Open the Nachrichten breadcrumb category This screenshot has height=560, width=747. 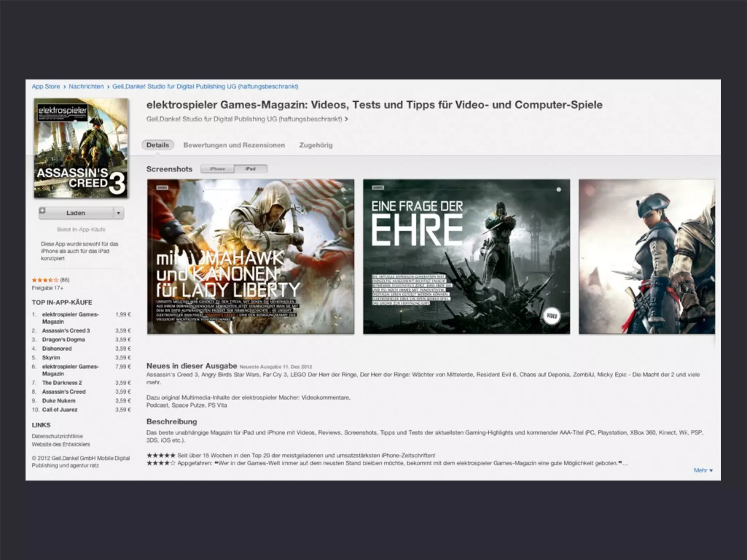click(x=86, y=86)
